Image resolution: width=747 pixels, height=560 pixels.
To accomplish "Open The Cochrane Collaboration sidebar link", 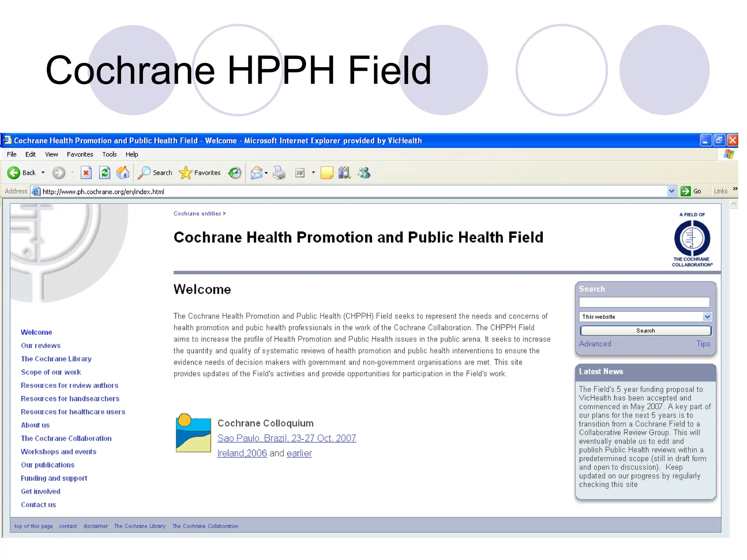I will pos(66,438).
